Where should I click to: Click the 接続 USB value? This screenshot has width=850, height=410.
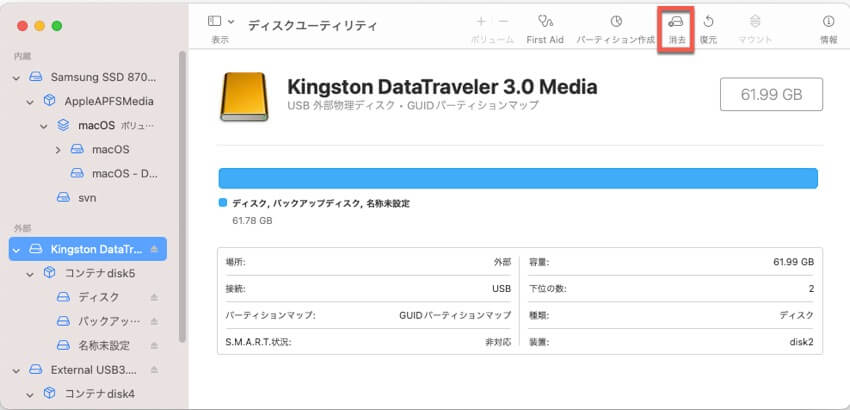pyautogui.click(x=501, y=289)
